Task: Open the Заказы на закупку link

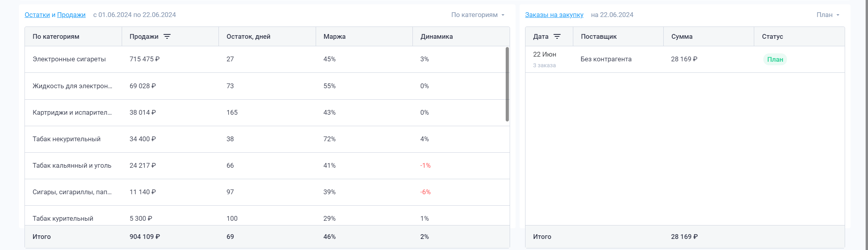Action: (x=554, y=15)
